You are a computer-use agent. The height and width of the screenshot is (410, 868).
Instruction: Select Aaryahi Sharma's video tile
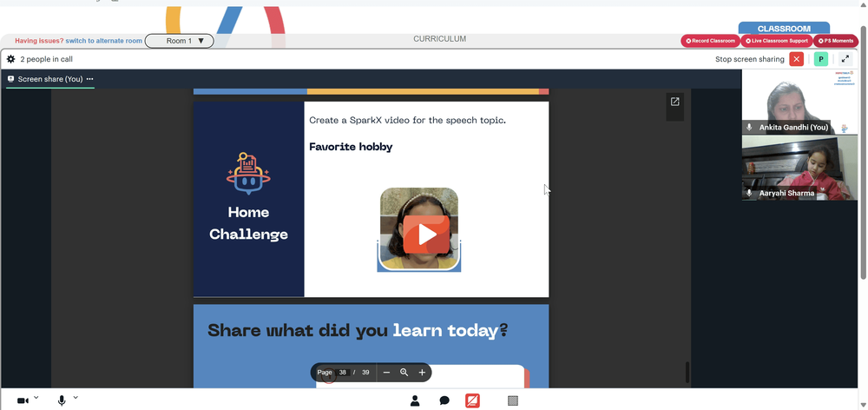tap(799, 168)
